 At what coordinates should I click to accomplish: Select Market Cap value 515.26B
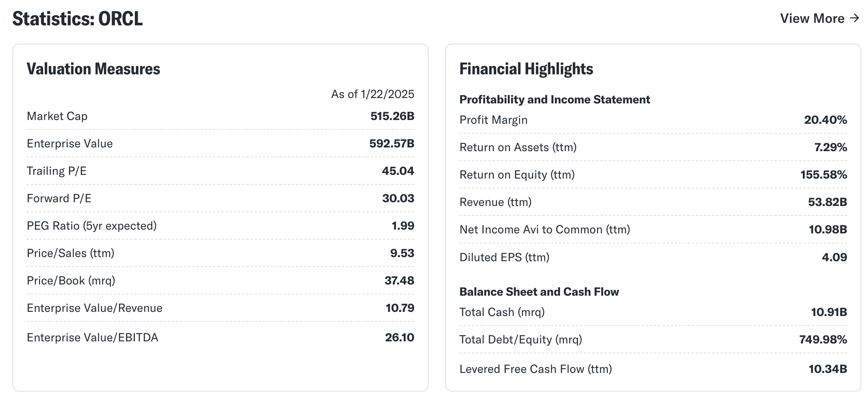(x=392, y=116)
